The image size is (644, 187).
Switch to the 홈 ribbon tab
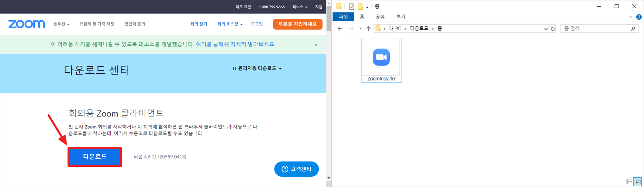point(362,17)
